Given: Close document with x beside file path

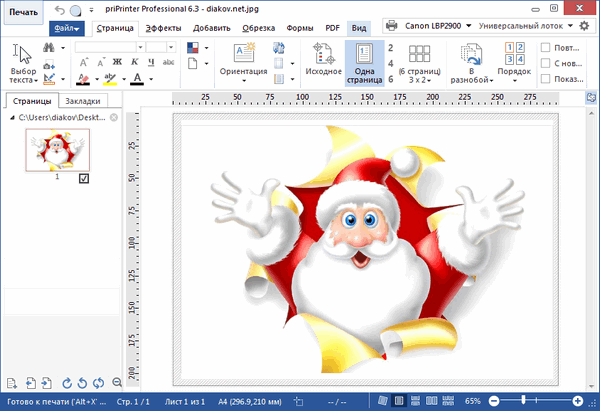Looking at the screenshot, I should (x=114, y=117).
